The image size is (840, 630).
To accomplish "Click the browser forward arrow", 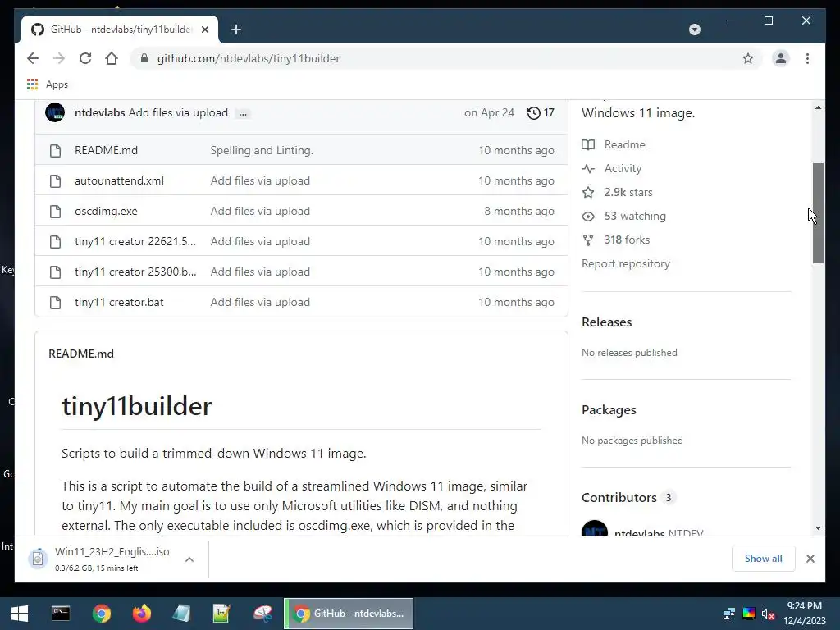I will click(x=59, y=58).
